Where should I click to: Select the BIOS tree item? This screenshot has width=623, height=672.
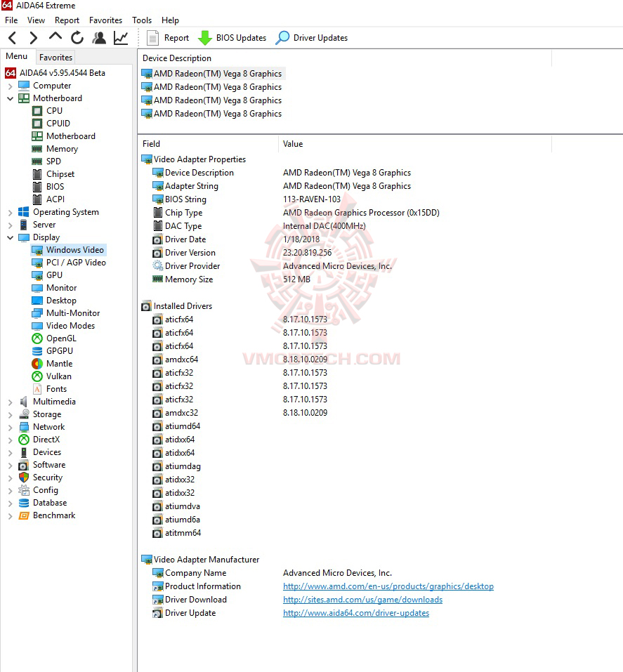coord(55,186)
